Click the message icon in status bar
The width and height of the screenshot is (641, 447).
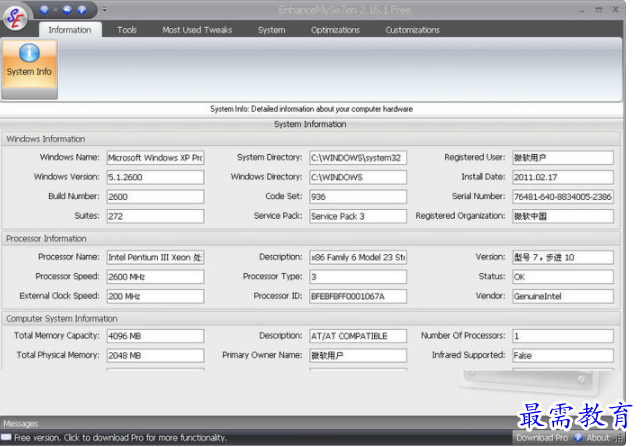(x=6, y=438)
